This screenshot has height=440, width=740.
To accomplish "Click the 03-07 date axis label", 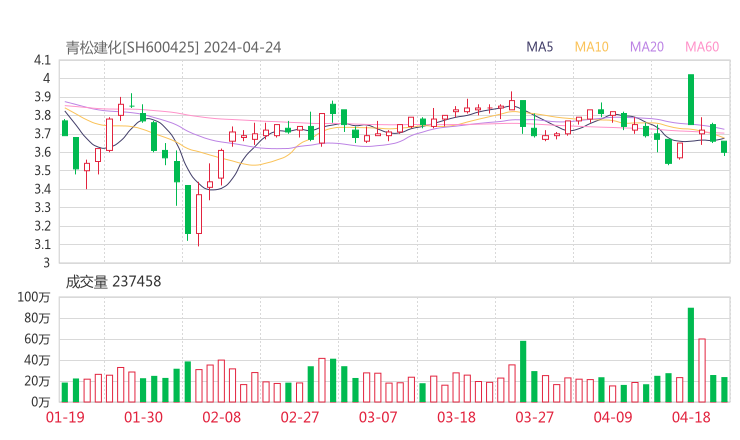I will pyautogui.click(x=378, y=417).
